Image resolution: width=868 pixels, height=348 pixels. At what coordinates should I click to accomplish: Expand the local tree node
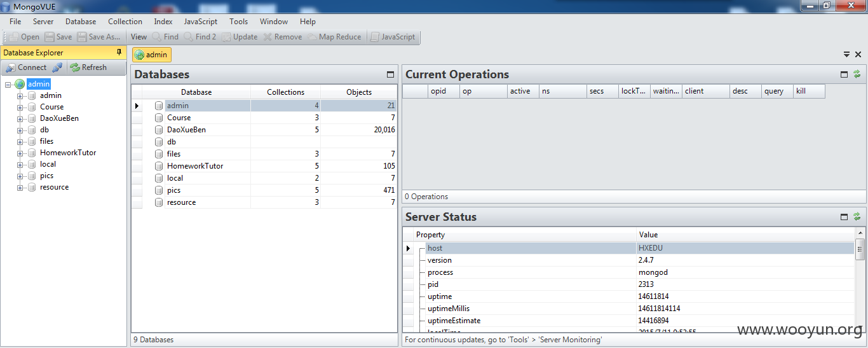tap(20, 165)
